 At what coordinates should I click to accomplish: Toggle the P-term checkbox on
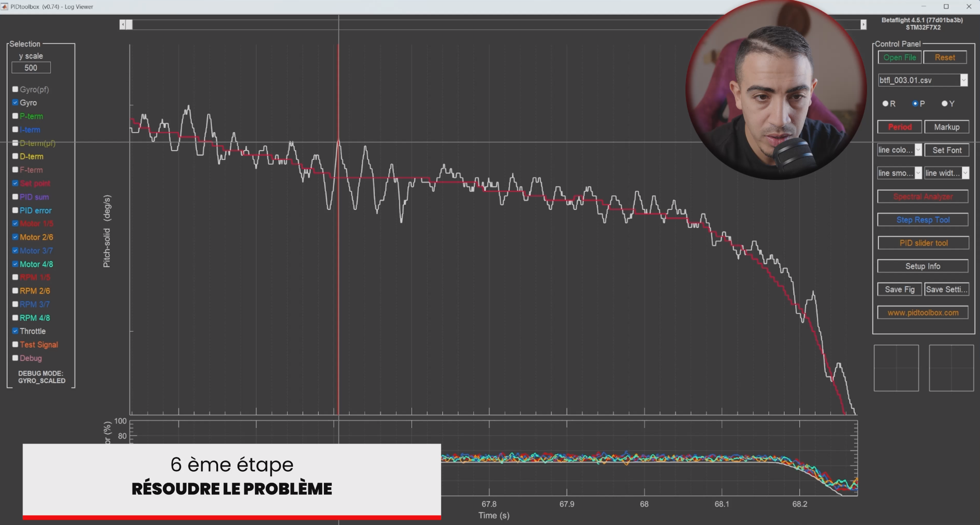15,116
